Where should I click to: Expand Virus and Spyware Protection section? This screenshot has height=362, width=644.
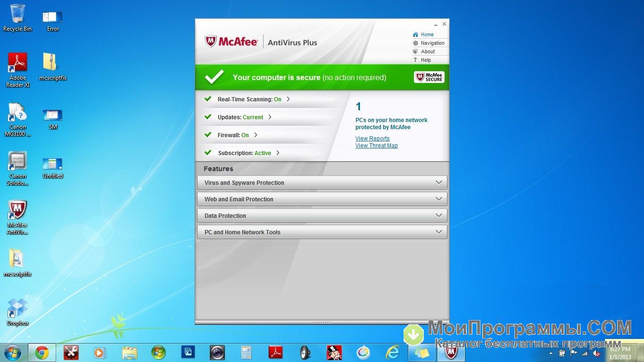pos(322,182)
